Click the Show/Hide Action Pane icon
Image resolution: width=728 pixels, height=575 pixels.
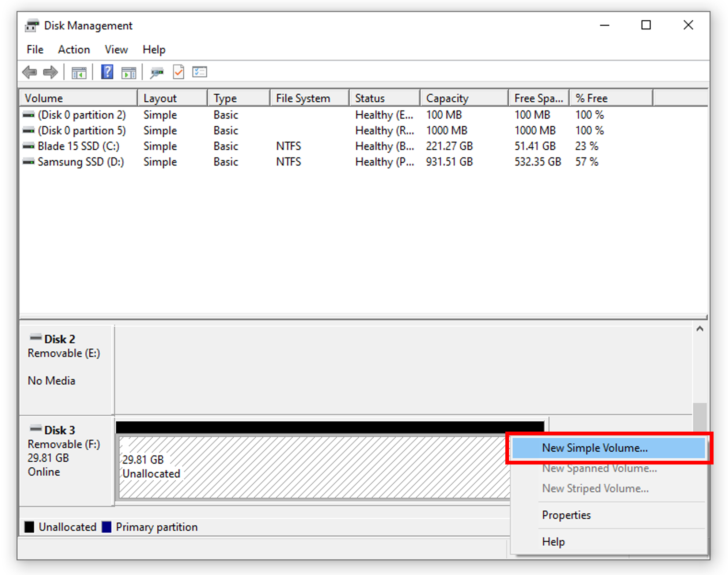(129, 73)
